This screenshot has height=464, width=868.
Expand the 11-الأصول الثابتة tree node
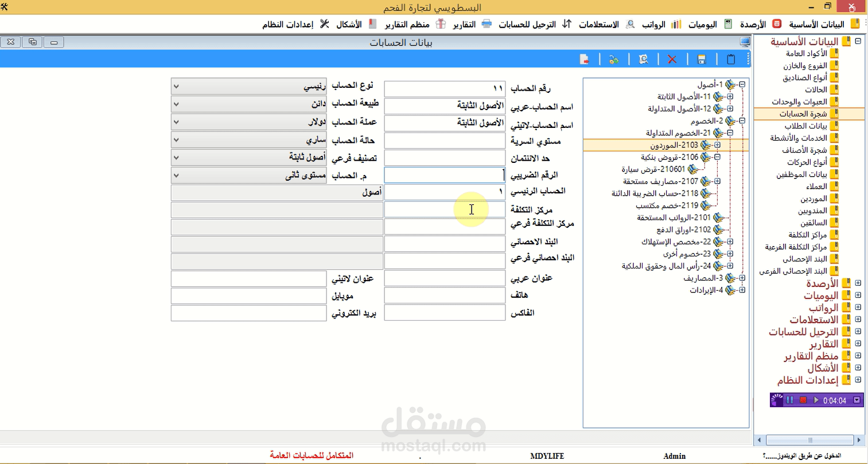click(x=730, y=96)
